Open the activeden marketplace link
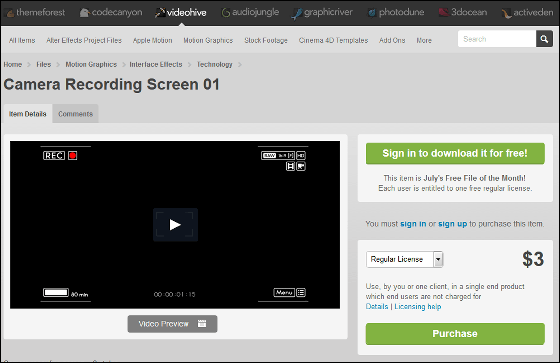Screen dimensions: 560x363 [528, 13]
